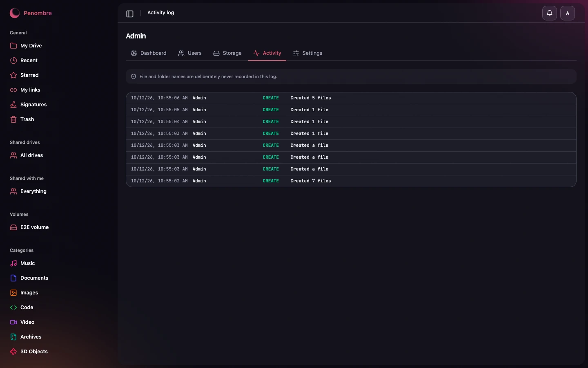Select the Activity tab

tap(267, 53)
